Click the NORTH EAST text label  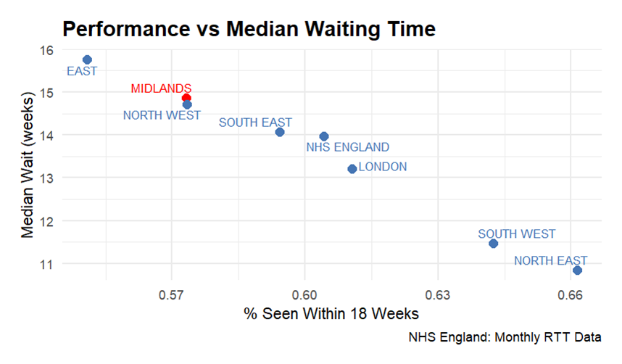tap(550, 260)
